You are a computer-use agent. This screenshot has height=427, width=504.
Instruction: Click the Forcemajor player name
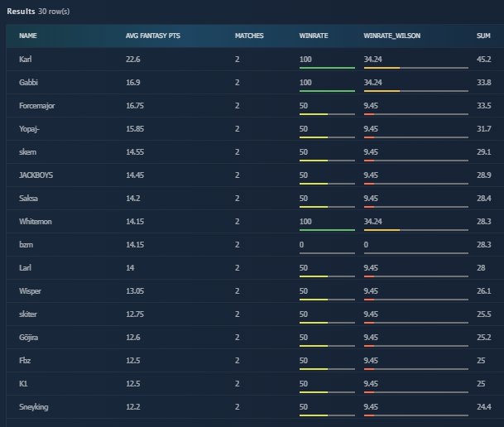pos(37,106)
